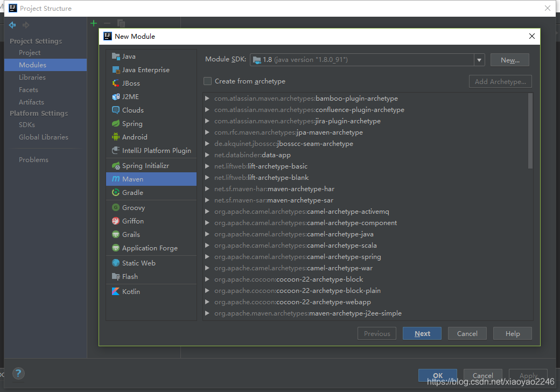
Task: Open Problems section in sidebar
Action: (x=33, y=159)
